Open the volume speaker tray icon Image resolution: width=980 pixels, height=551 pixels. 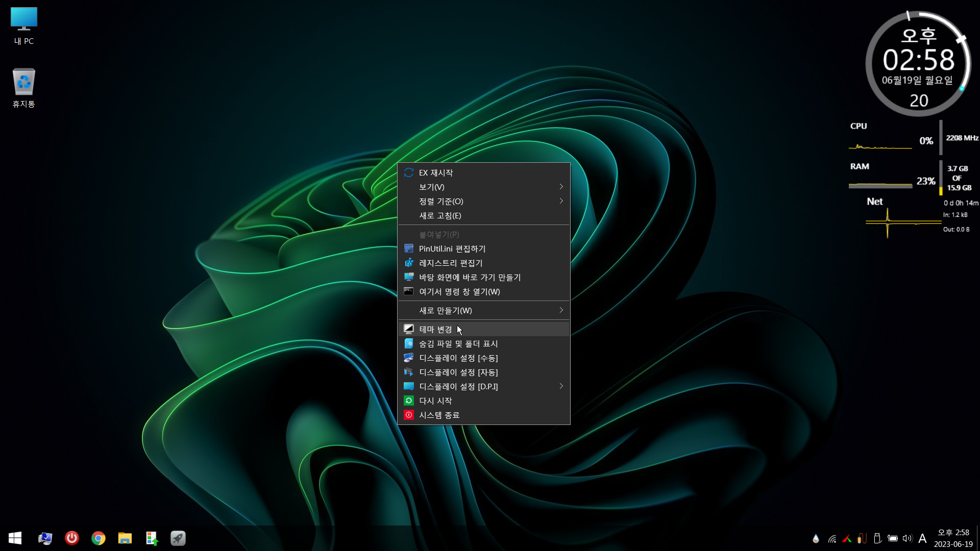click(x=907, y=538)
